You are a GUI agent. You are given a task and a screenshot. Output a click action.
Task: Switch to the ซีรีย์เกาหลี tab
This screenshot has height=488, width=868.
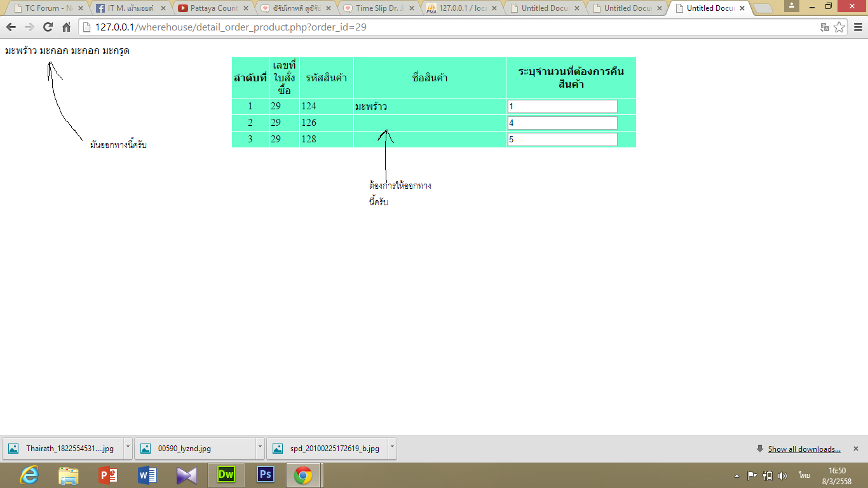pyautogui.click(x=295, y=8)
